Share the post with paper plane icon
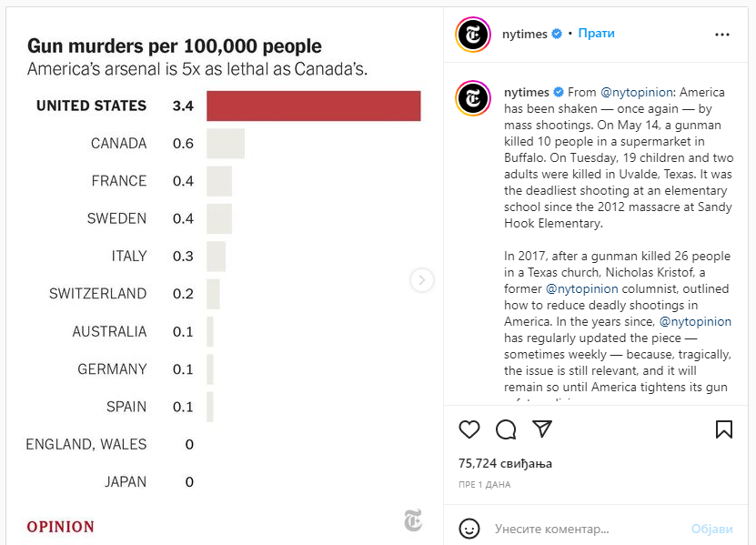 tap(542, 429)
